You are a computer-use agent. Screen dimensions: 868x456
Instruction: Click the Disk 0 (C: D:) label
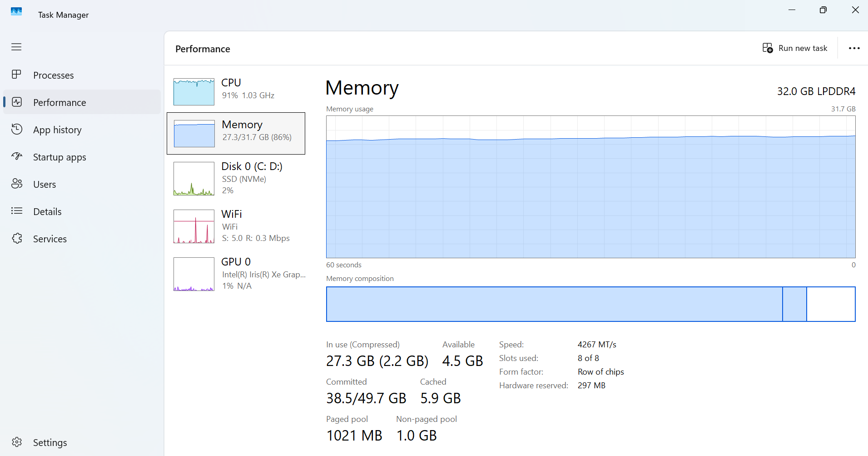(x=252, y=166)
